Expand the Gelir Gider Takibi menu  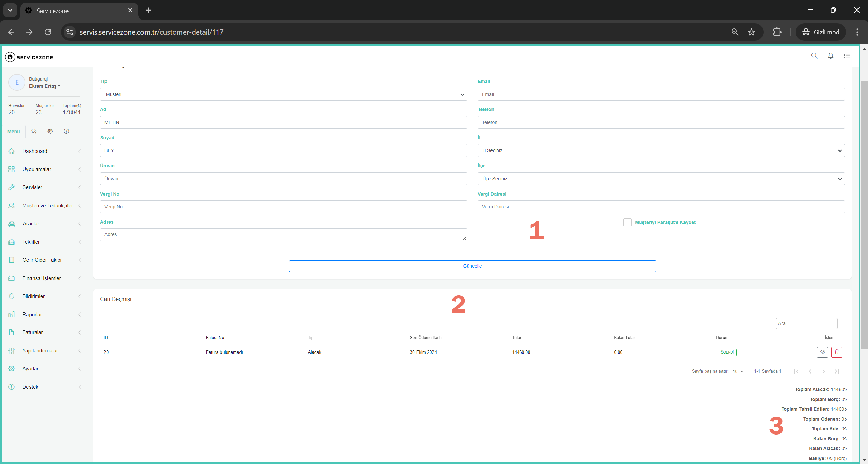tap(42, 260)
